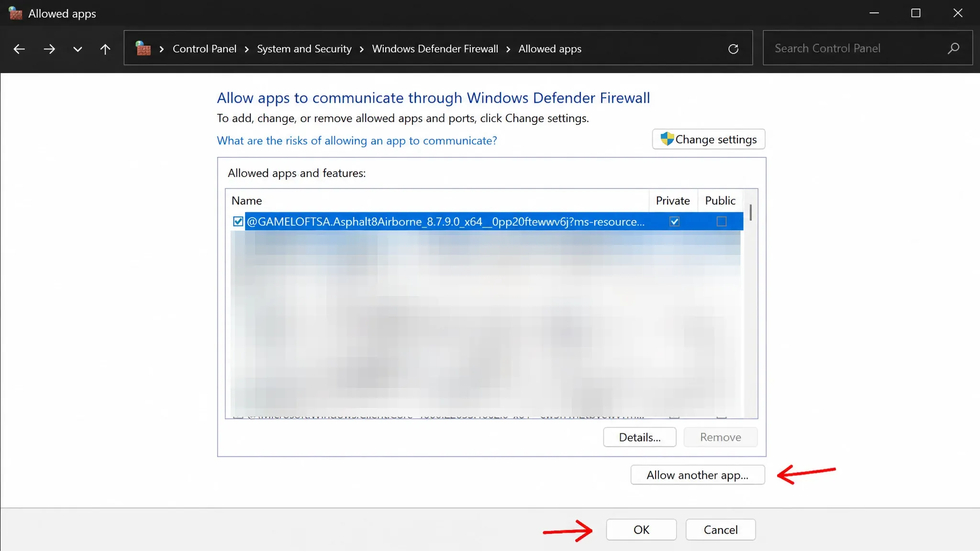Open System and Security breadcrumb
980x551 pixels.
pos(304,49)
